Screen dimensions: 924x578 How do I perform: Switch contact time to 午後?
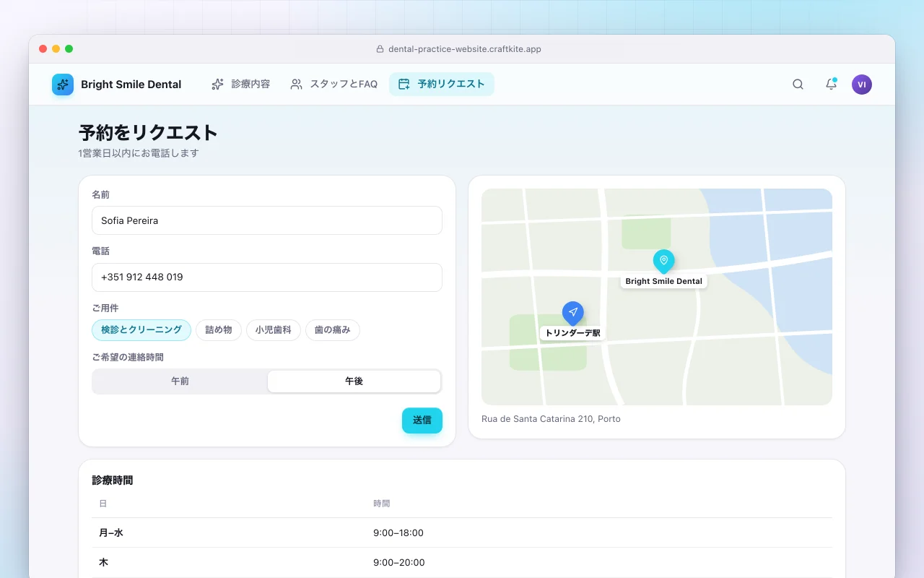click(x=354, y=381)
